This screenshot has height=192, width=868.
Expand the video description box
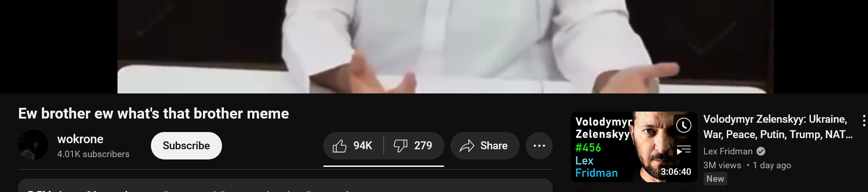point(285,185)
